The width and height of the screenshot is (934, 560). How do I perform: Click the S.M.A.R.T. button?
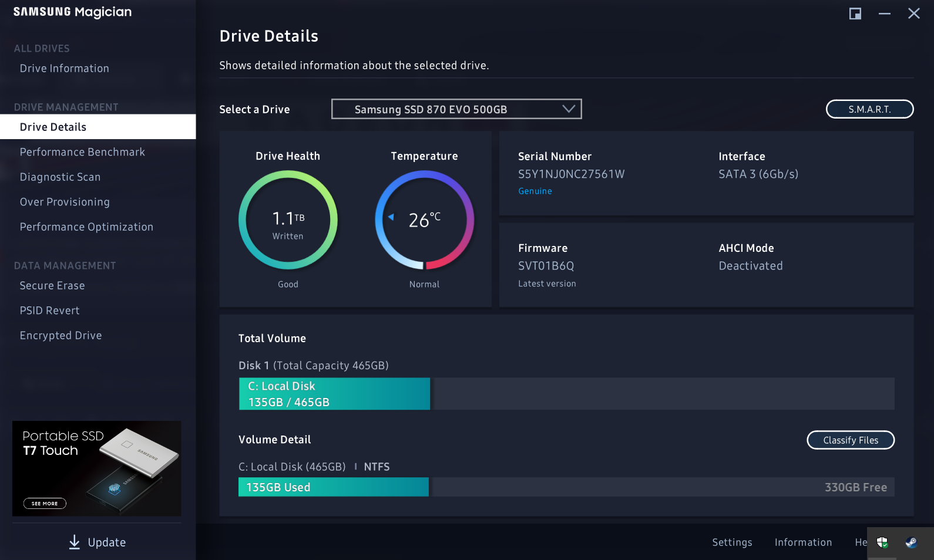pos(869,109)
